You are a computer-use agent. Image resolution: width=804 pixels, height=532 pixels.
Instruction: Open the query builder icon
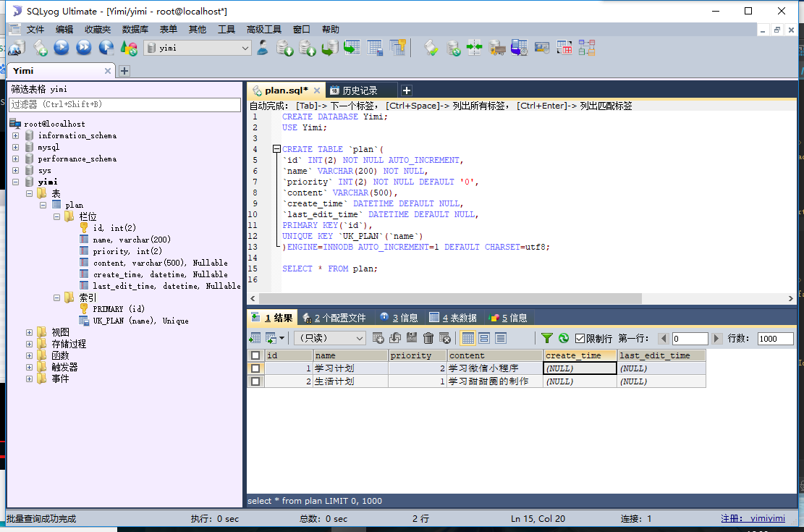tap(564, 48)
